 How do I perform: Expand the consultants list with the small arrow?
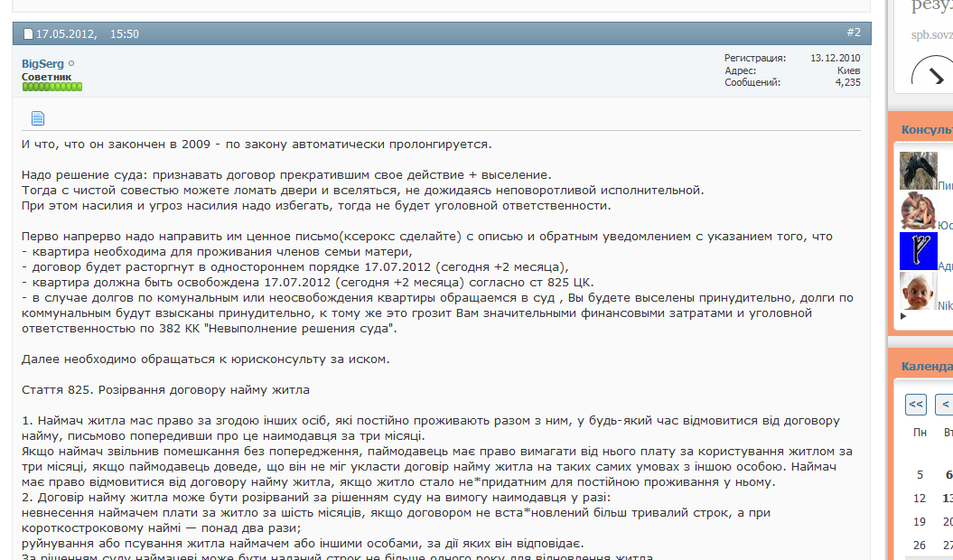904,317
